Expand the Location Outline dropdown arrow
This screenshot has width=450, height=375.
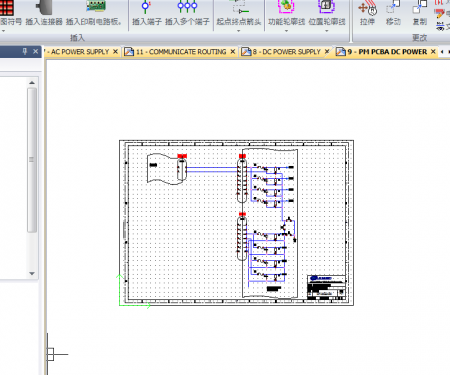click(327, 31)
